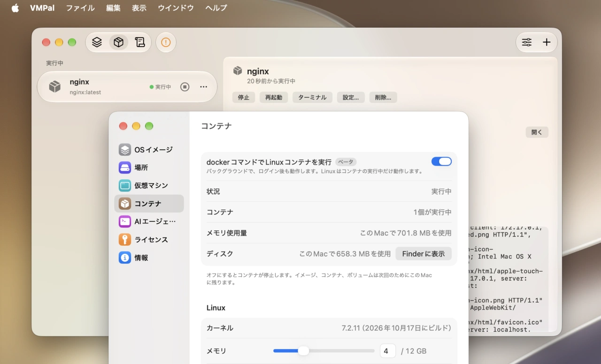Click the 実行中 status value
Screen dimensions: 601x364
(441, 191)
